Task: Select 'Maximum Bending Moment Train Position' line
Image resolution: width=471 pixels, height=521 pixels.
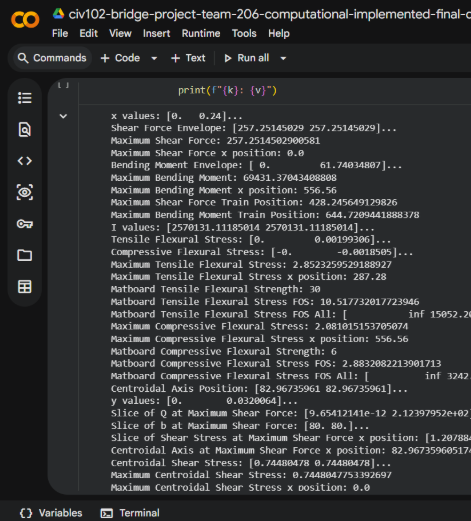Action: click(265, 215)
